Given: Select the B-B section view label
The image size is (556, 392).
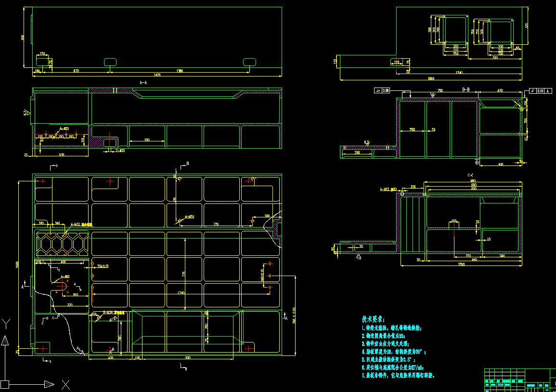Looking at the screenshot, I should point(466,89).
